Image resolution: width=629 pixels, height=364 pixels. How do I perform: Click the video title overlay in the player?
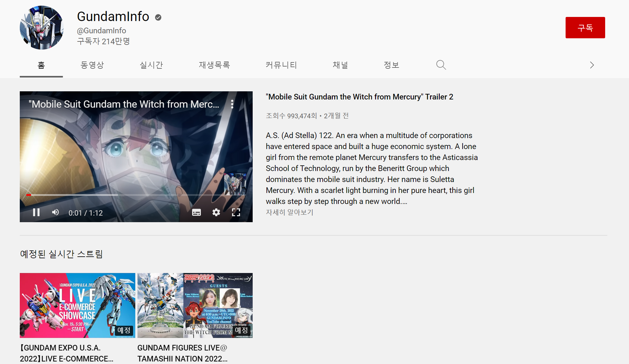124,104
